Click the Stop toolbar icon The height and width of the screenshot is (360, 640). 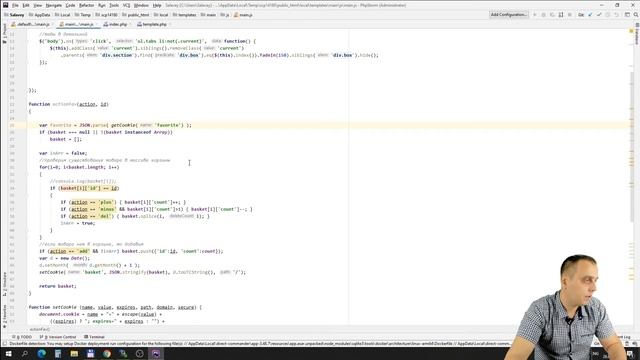570,15
